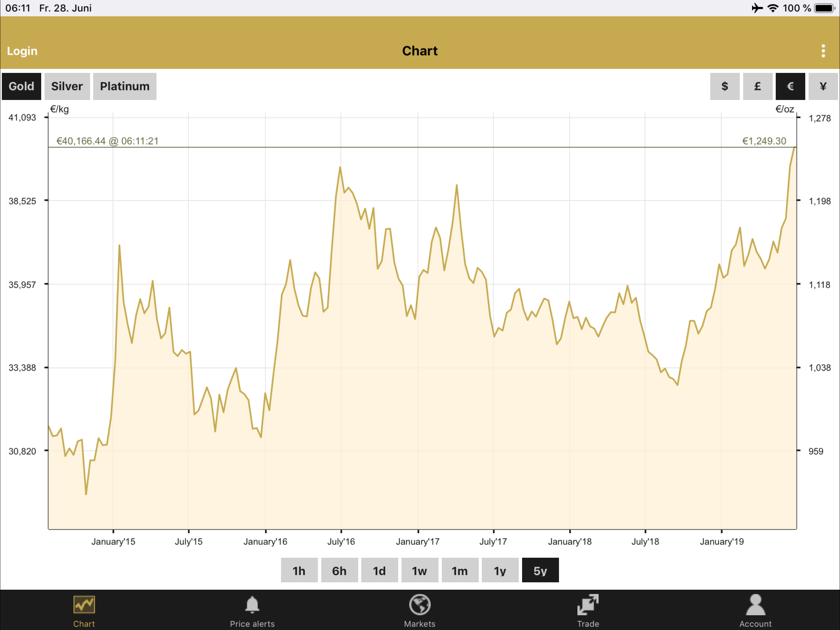Screen dimensions: 840x630
Task: Set chart range to 1d
Action: point(379,570)
